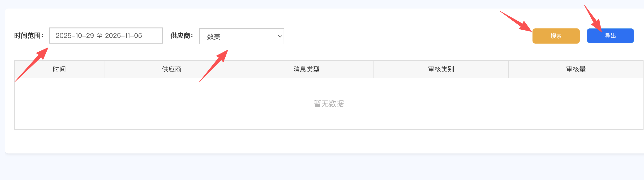The height and width of the screenshot is (180, 644).
Task: Click start date 2025-10-29 in range field
Action: [74, 36]
